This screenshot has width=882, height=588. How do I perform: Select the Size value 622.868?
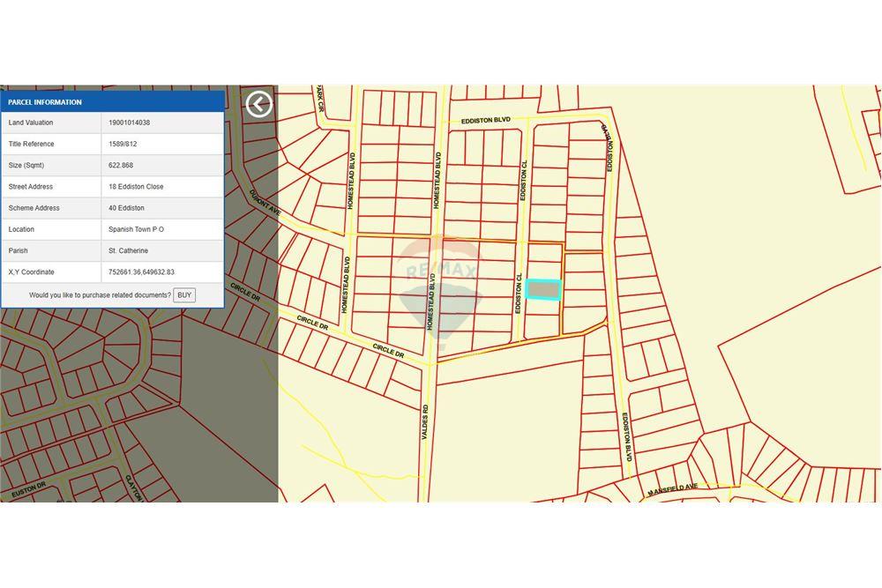point(121,166)
